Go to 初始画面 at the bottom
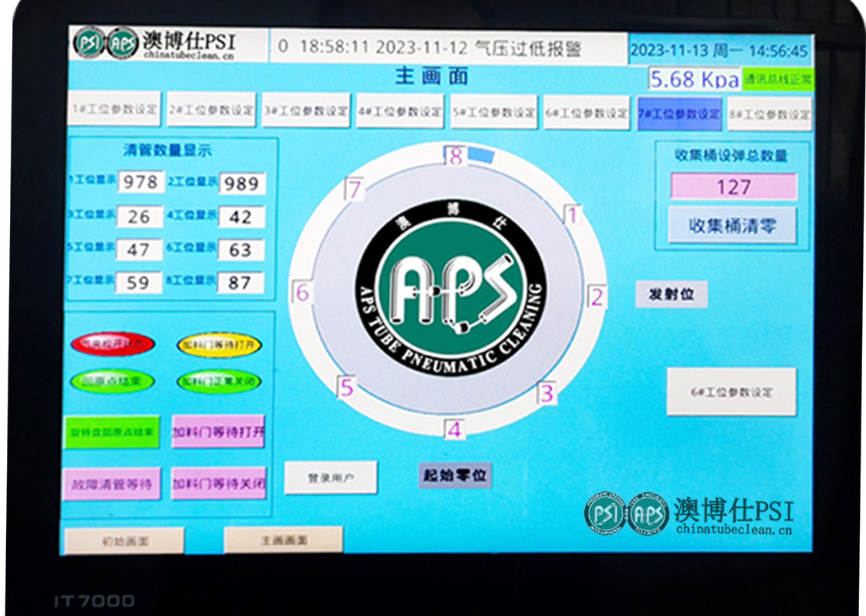This screenshot has height=616, width=866. (x=124, y=541)
